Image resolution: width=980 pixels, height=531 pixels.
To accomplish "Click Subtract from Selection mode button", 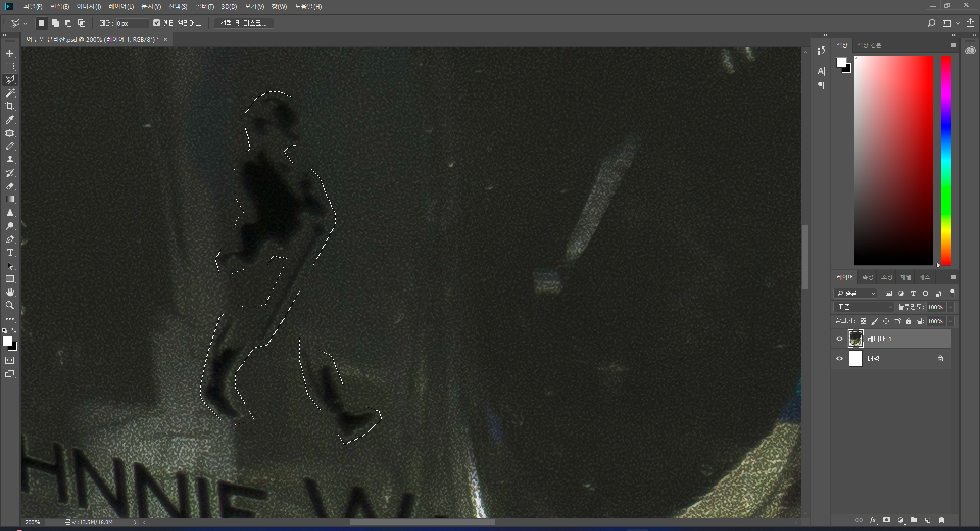I will pos(68,23).
